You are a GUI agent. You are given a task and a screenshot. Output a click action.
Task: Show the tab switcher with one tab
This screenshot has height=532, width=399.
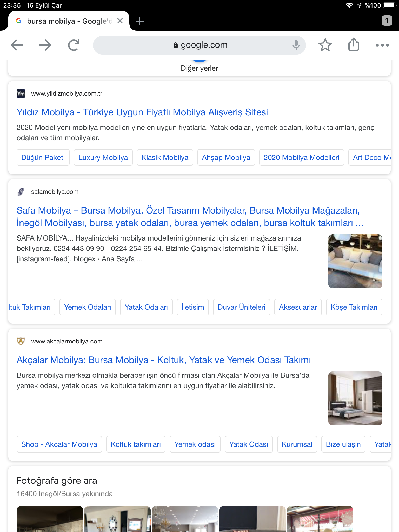tap(387, 21)
